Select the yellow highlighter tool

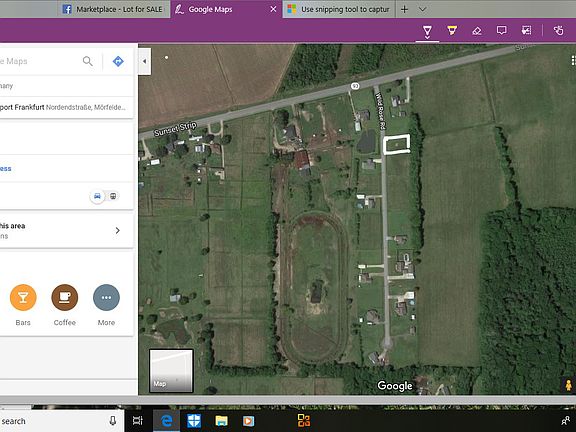452,30
